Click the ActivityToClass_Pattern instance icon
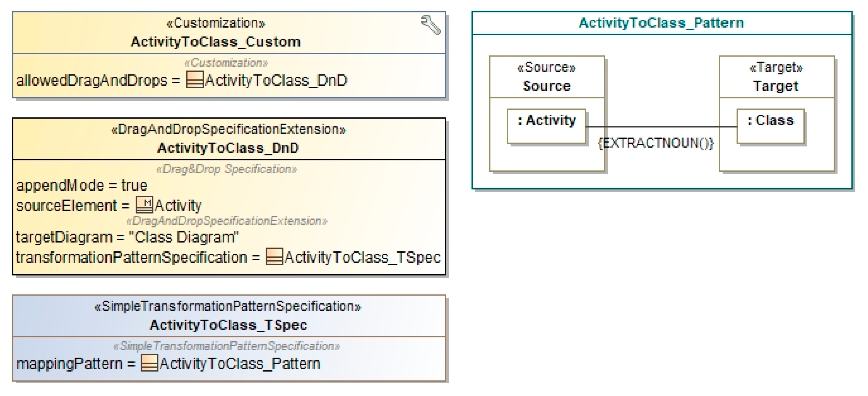 pos(149,363)
